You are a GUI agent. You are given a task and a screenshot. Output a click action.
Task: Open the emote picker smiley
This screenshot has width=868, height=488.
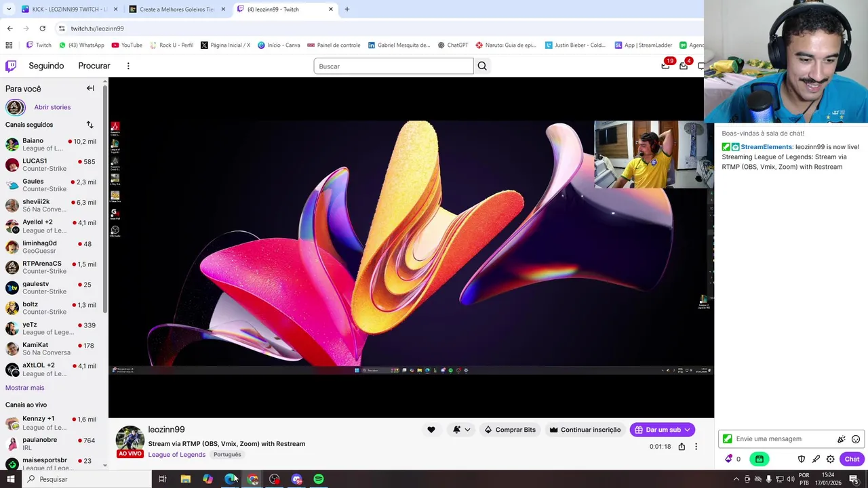tap(856, 439)
